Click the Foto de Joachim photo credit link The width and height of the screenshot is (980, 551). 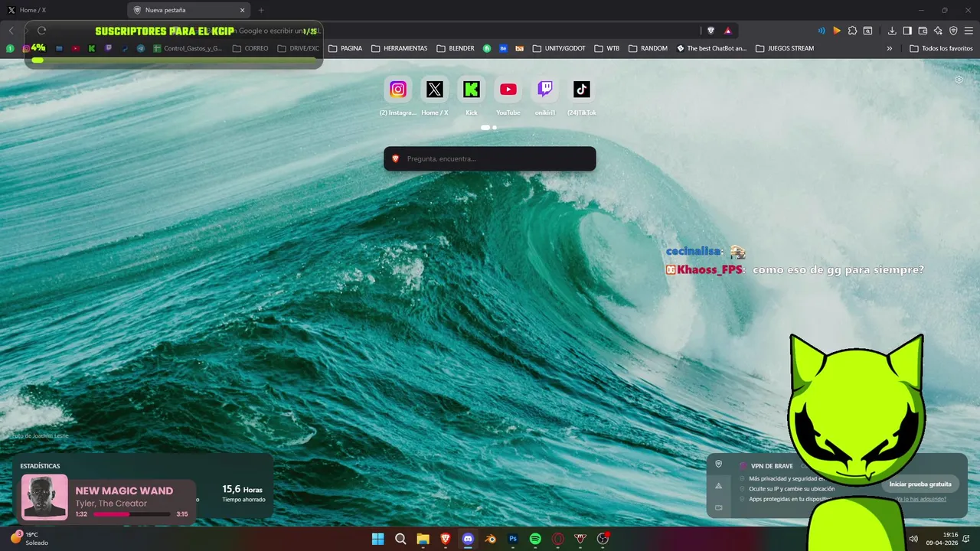(x=40, y=435)
